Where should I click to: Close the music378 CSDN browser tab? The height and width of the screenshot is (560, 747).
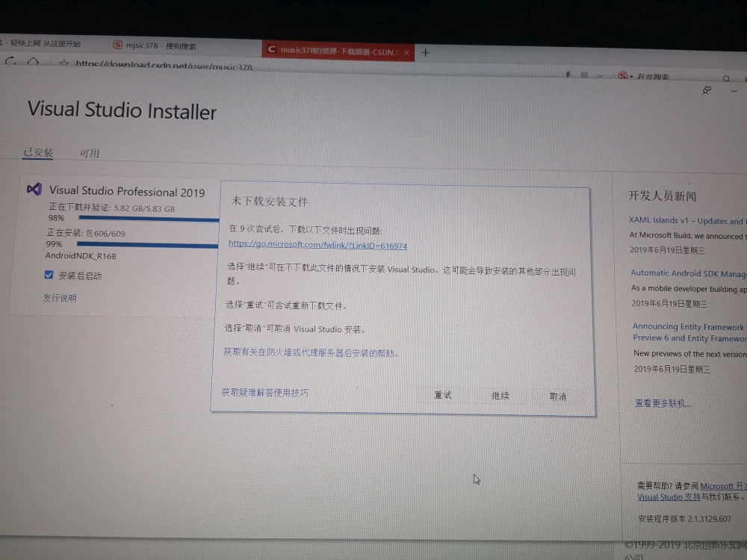(406, 53)
